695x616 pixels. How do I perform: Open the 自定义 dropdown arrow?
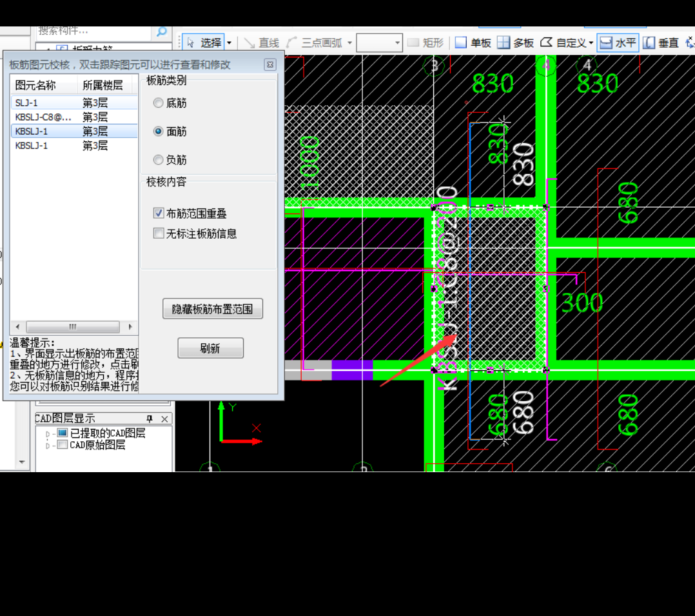[x=591, y=43]
